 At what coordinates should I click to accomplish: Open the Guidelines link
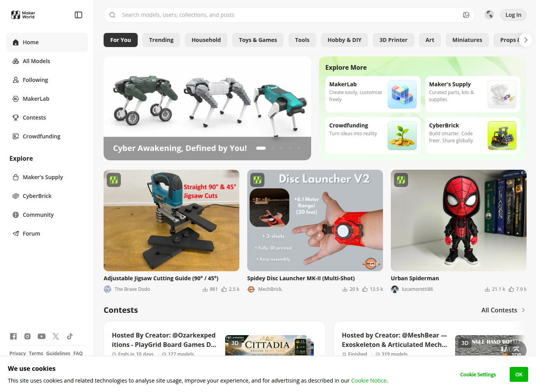tap(58, 353)
